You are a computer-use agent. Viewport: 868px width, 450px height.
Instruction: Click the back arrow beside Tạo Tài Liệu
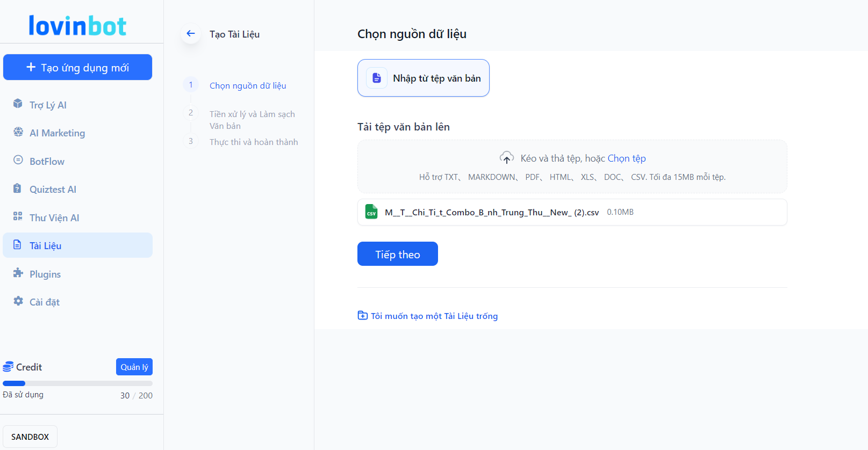191,34
